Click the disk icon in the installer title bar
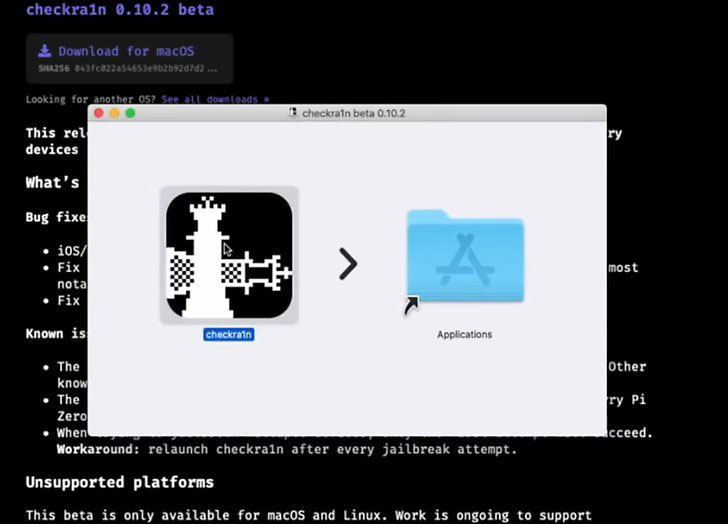 pyautogui.click(x=292, y=113)
